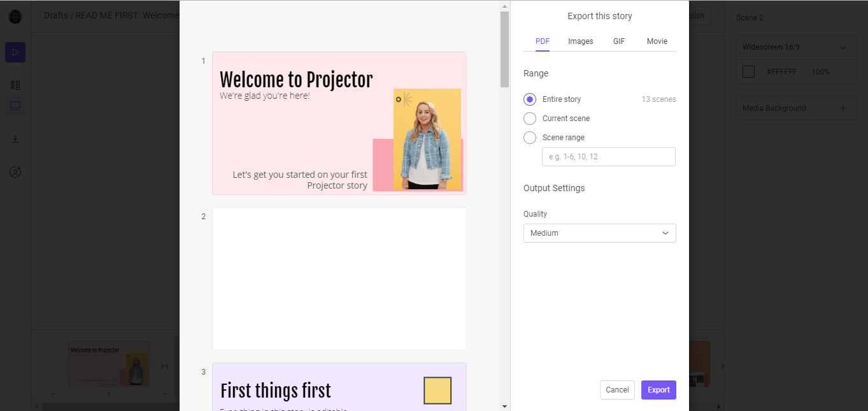Click the Media Background label

pos(774,108)
